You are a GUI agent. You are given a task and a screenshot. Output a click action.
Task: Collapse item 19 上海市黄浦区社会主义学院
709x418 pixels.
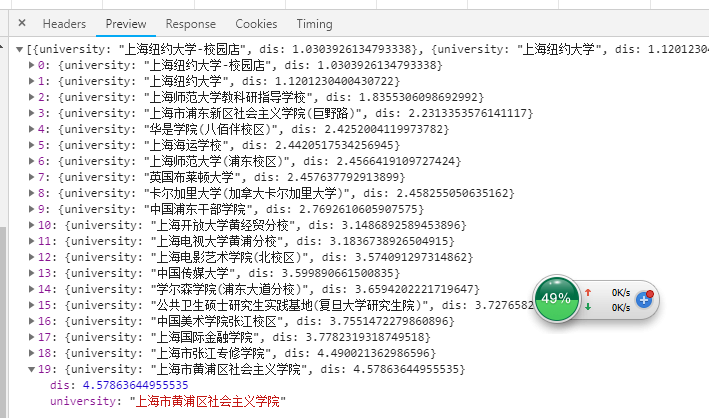point(32,369)
